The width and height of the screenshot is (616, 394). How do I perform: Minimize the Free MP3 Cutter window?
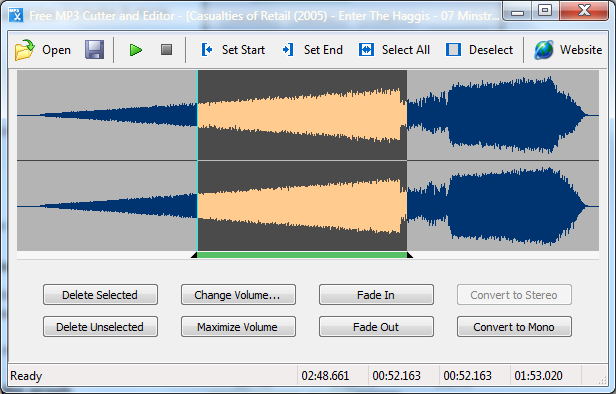point(517,12)
